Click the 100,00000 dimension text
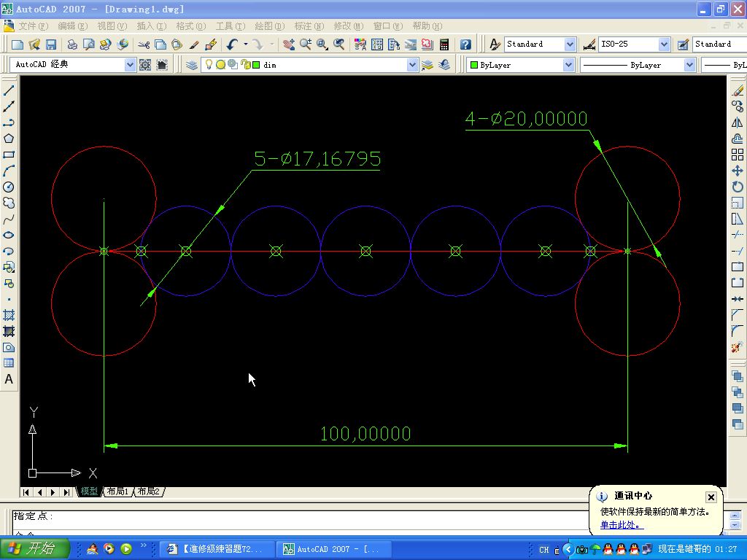The image size is (747, 560). click(x=365, y=433)
